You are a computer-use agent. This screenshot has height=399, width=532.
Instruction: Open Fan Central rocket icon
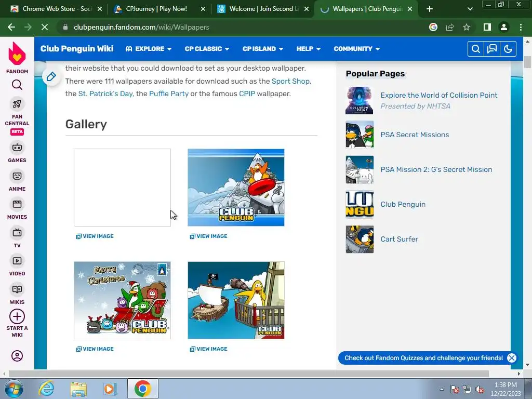click(x=17, y=104)
